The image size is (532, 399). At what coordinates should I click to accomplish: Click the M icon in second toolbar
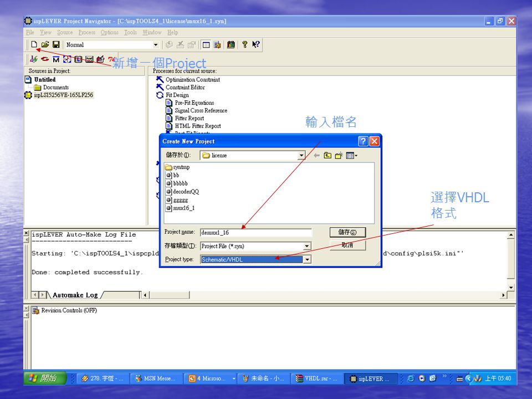pos(56,59)
